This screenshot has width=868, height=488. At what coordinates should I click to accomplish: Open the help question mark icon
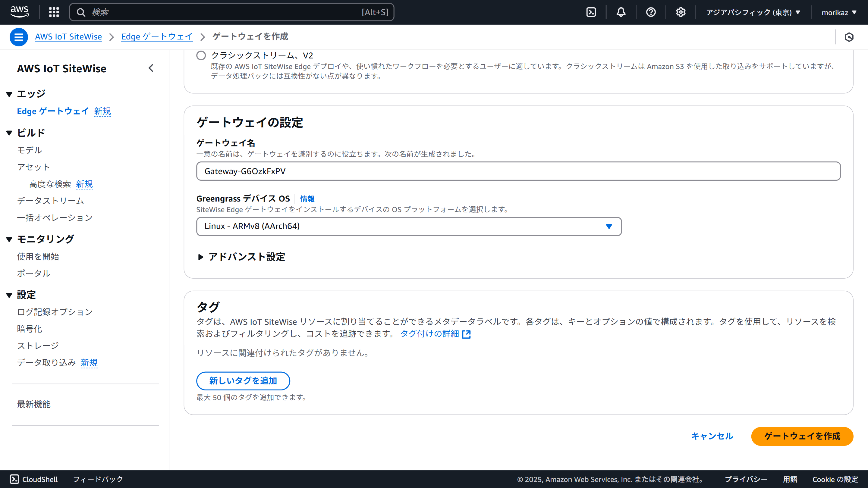coord(651,12)
